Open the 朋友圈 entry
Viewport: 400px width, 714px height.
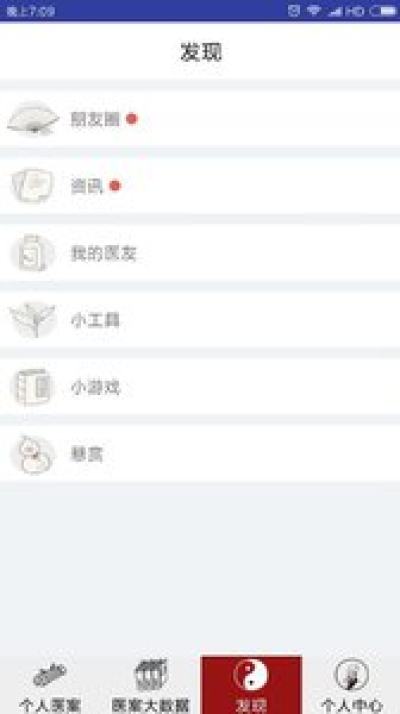[x=200, y=119]
